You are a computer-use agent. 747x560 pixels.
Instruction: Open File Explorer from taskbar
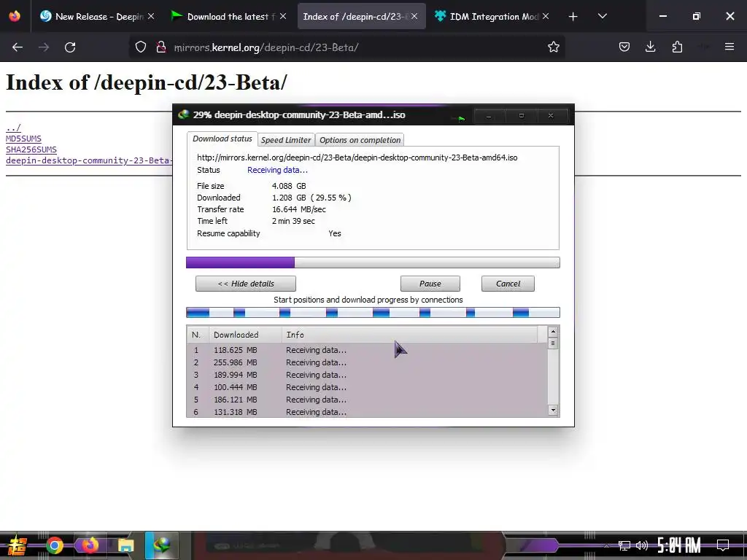(x=125, y=545)
